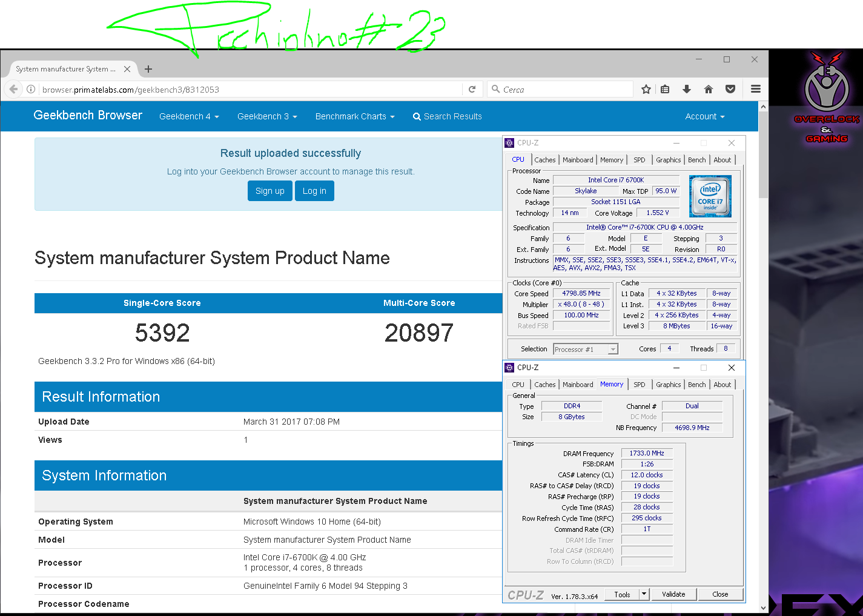The height and width of the screenshot is (616, 863).
Task: Click the Sign up button
Action: 270,191
